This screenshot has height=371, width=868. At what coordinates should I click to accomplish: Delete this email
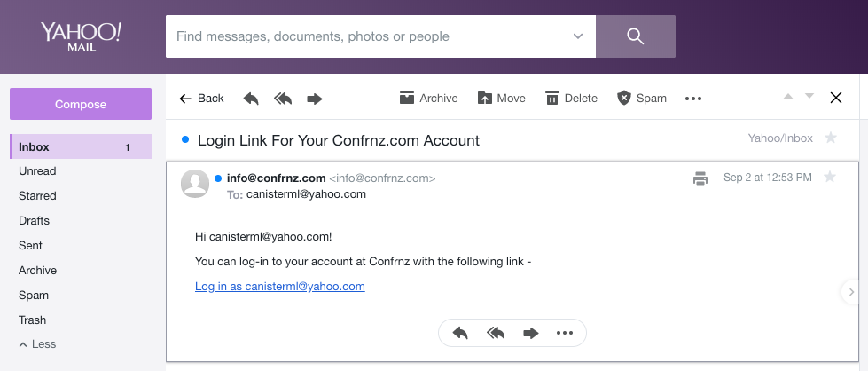click(571, 99)
